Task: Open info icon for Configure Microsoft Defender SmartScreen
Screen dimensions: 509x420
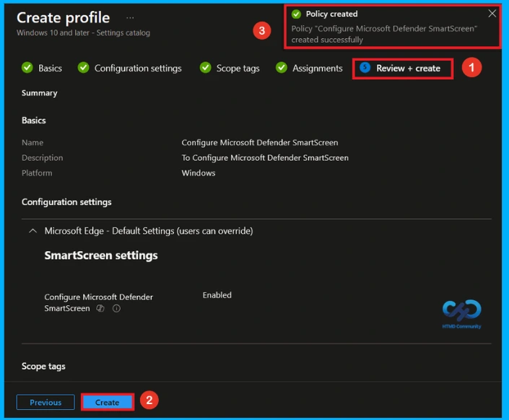Action: click(x=116, y=308)
